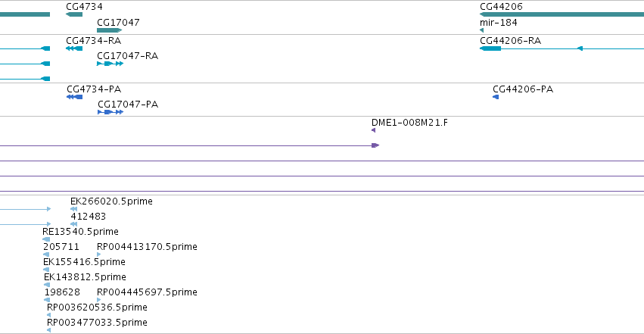This screenshot has width=644, height=334.
Task: Select the CG4734 gene arrow glyph
Action: 74,14
